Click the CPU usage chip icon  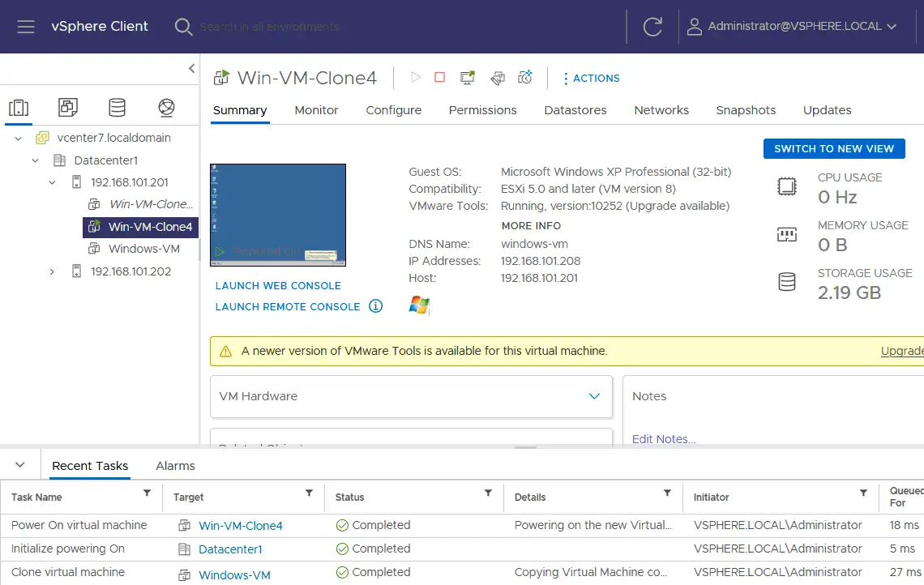787,186
